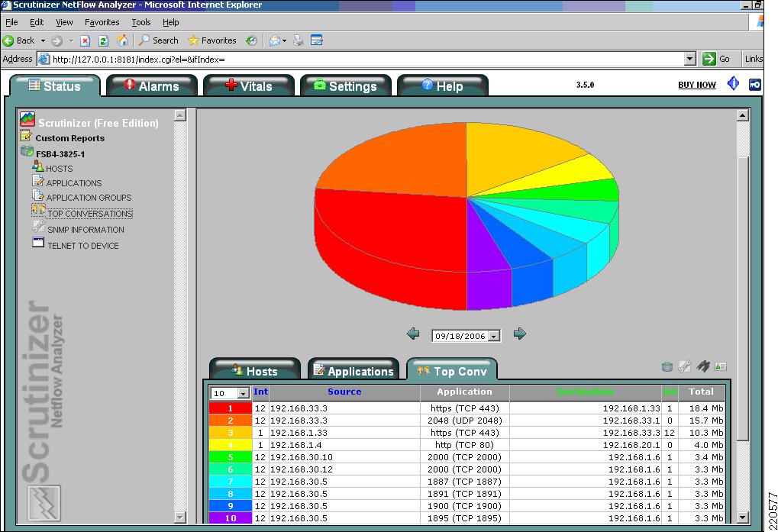Click the green Go arrow button

click(x=709, y=59)
